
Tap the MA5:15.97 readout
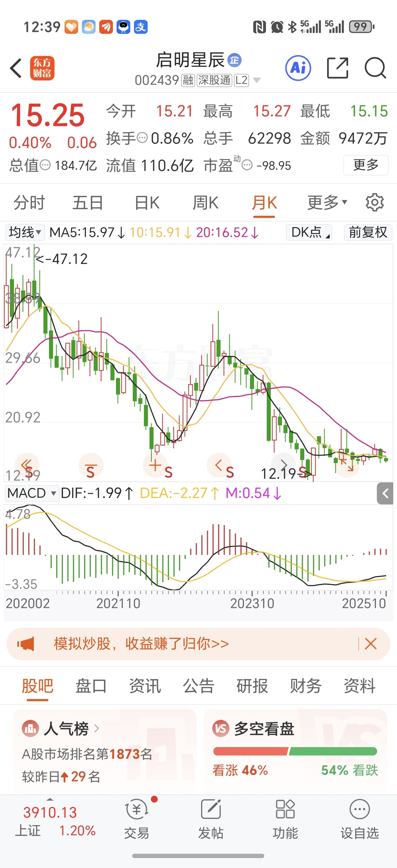tap(87, 232)
